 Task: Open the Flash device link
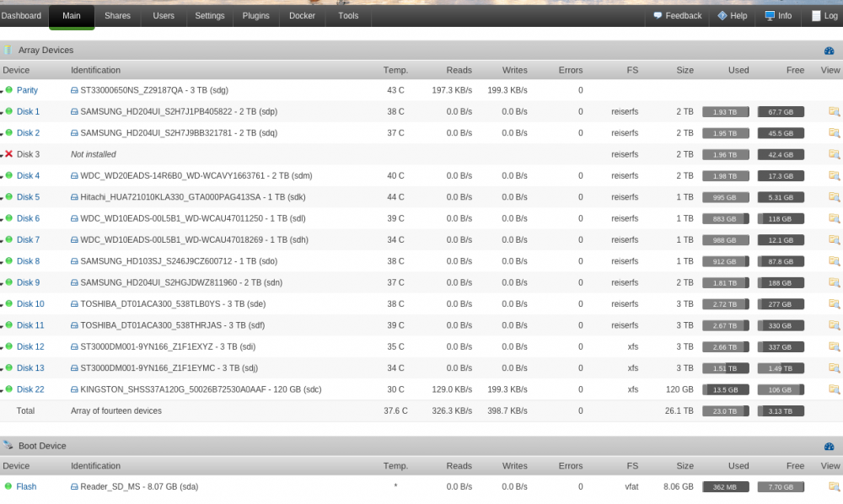tap(26, 487)
